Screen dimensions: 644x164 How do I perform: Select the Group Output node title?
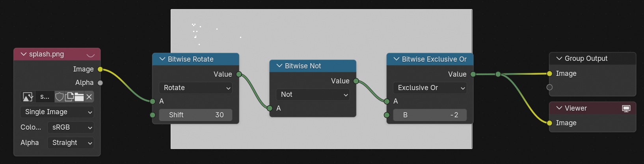coord(586,58)
